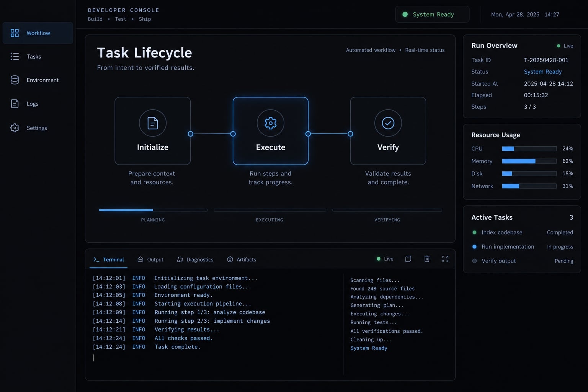This screenshot has height=392, width=588.
Task: Click the Output tab icon
Action: pos(140,260)
